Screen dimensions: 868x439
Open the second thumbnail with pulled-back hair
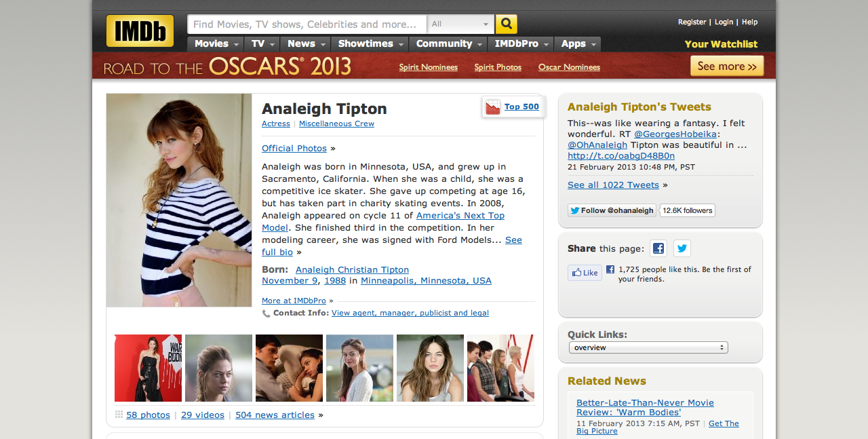(x=218, y=368)
